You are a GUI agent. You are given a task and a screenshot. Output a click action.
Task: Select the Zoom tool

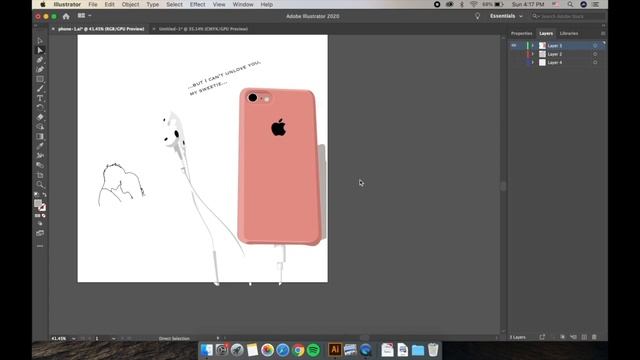pyautogui.click(x=40, y=184)
